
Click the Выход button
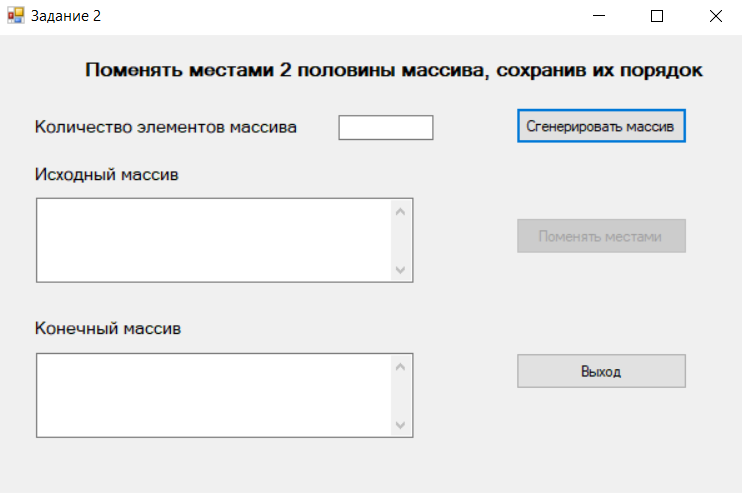pyautogui.click(x=601, y=371)
